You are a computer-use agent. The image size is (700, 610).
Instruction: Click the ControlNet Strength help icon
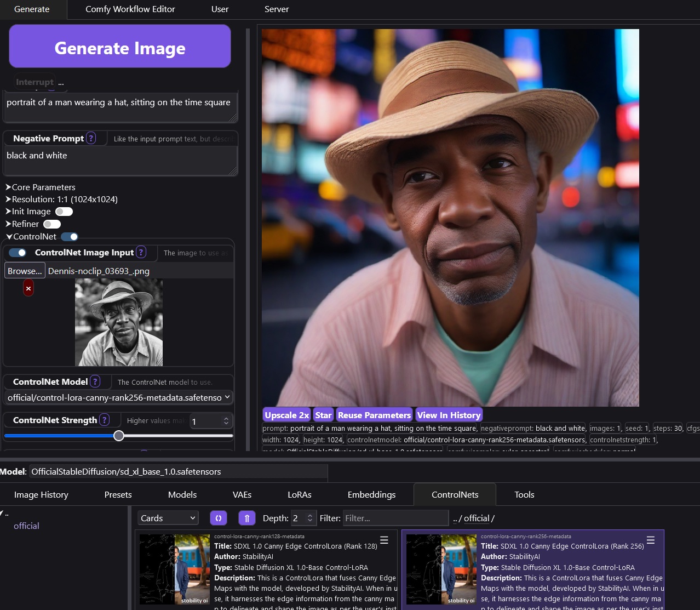click(x=104, y=420)
